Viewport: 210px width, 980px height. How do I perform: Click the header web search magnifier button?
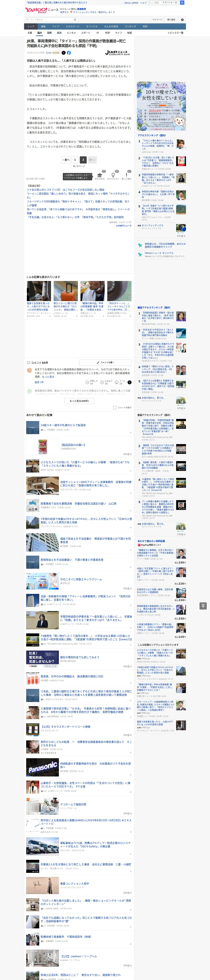click(182, 3)
